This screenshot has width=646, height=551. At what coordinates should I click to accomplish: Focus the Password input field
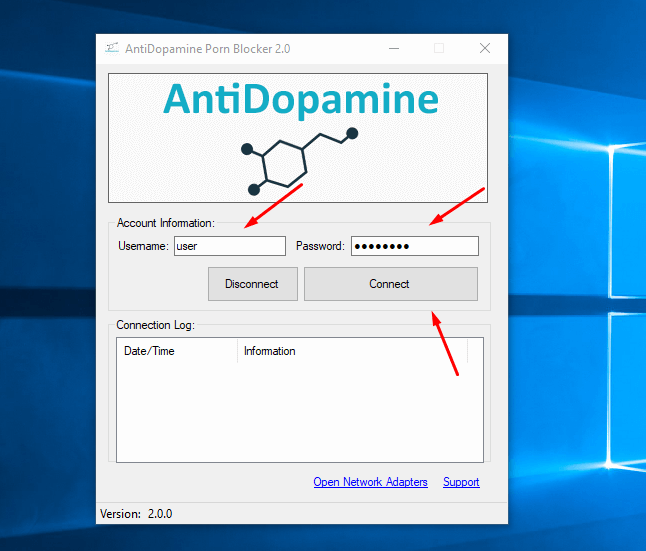pyautogui.click(x=415, y=246)
